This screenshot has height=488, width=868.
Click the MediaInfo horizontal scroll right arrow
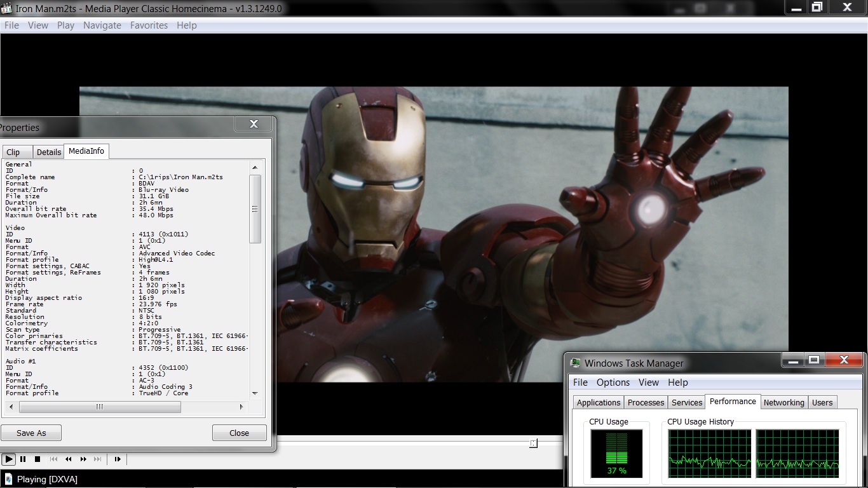tap(241, 407)
